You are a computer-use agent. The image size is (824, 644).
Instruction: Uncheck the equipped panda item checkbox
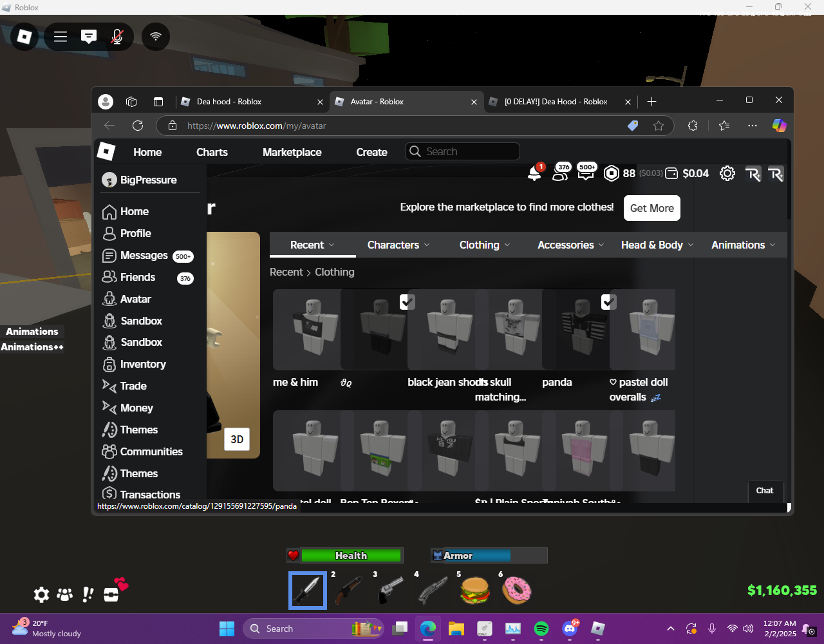pyautogui.click(x=608, y=302)
